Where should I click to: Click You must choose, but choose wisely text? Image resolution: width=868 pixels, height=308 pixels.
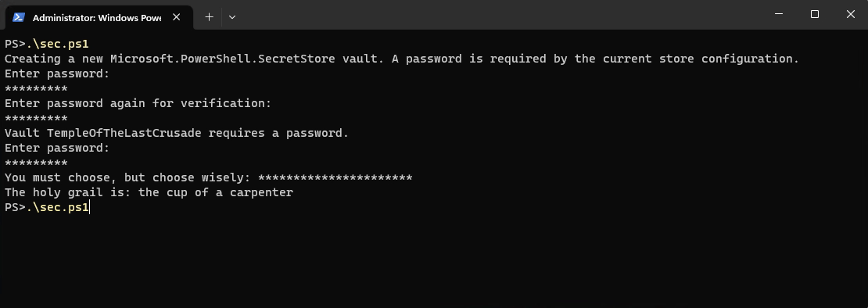(x=128, y=178)
